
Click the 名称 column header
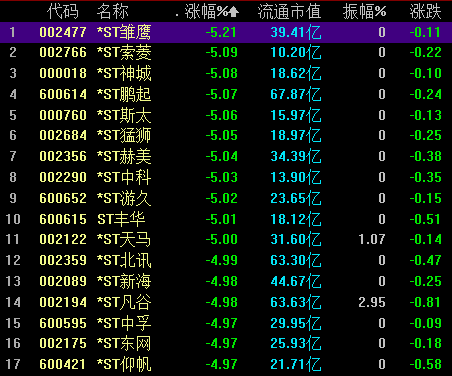click(x=113, y=12)
